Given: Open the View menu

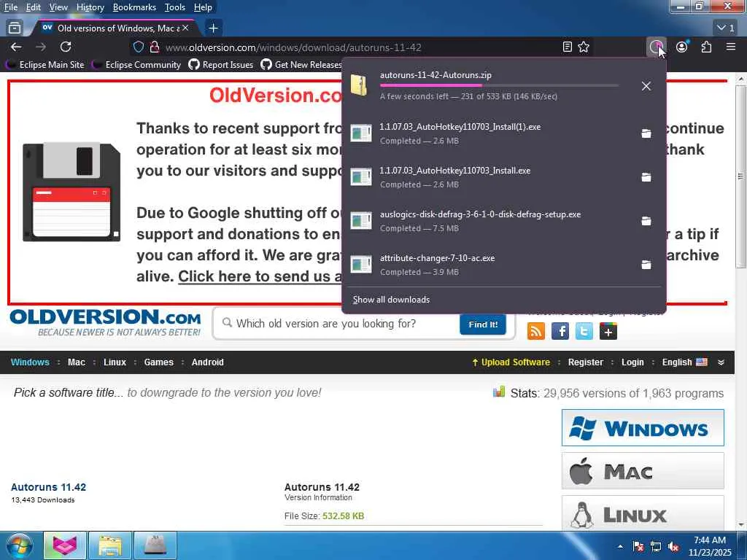Looking at the screenshot, I should 58,7.
